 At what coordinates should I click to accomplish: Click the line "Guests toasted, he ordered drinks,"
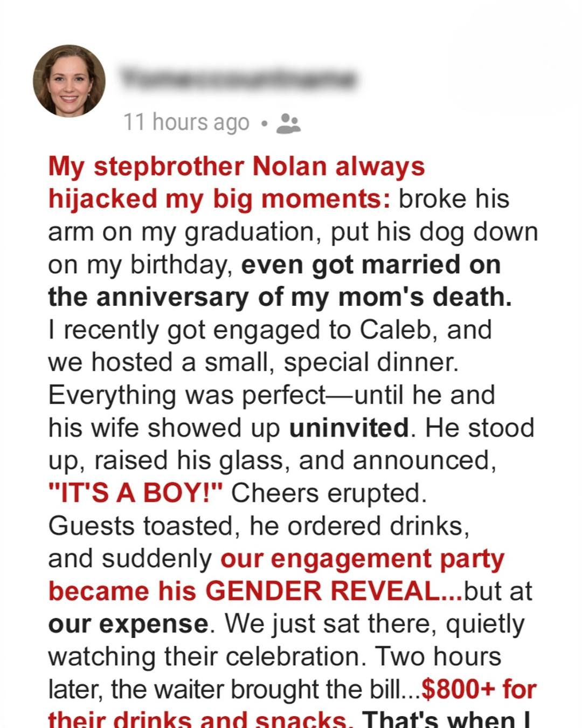[x=259, y=526]
